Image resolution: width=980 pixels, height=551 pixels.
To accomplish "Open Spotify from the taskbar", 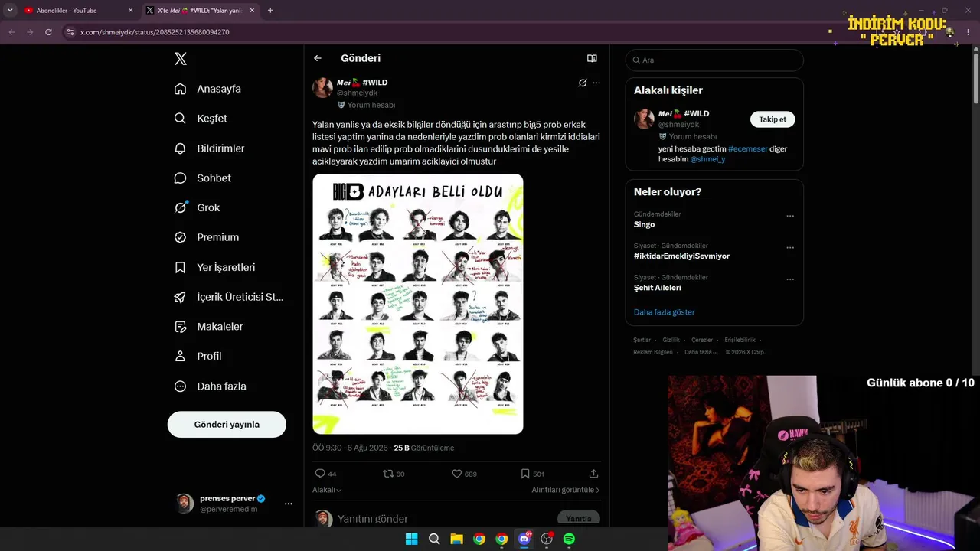I will [569, 539].
